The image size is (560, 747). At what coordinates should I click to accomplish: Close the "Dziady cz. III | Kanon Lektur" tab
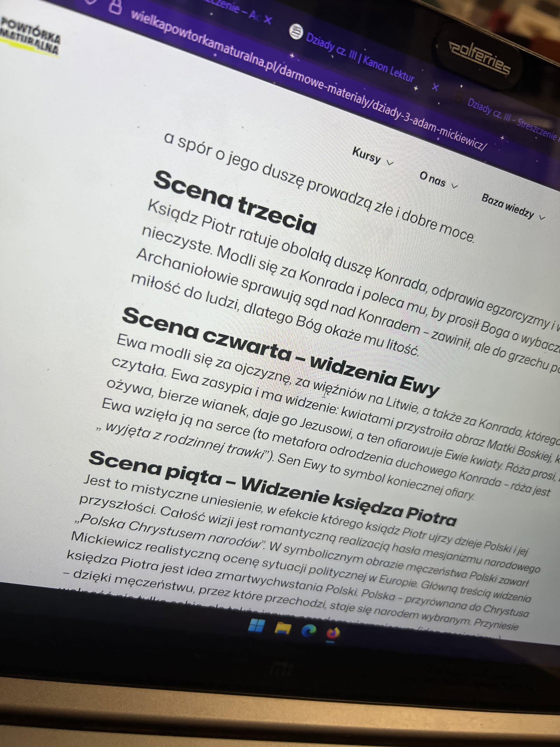click(x=435, y=87)
